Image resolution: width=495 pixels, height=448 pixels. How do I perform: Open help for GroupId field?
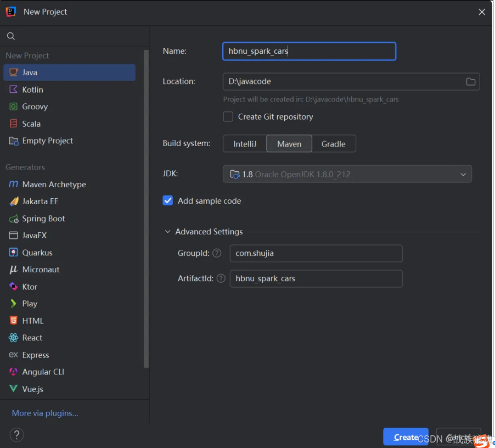point(217,253)
